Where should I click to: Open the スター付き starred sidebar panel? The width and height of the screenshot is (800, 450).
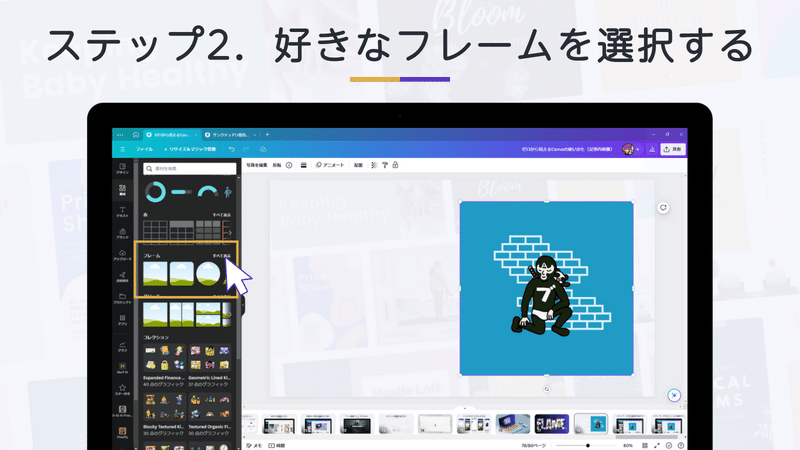[x=122, y=390]
